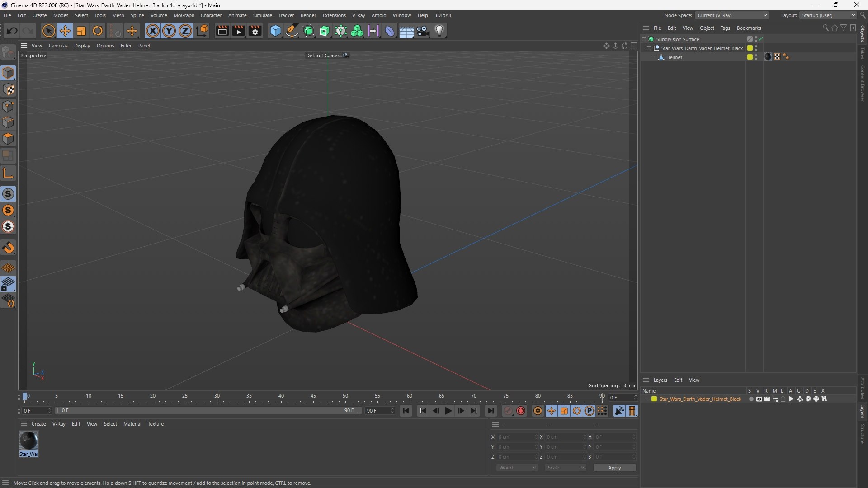Open viewport hamburger menu
The height and width of the screenshot is (488, 868).
[24, 46]
